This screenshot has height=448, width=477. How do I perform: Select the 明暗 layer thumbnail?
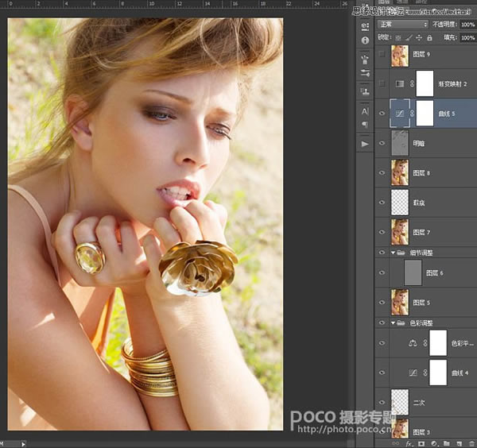pos(400,143)
